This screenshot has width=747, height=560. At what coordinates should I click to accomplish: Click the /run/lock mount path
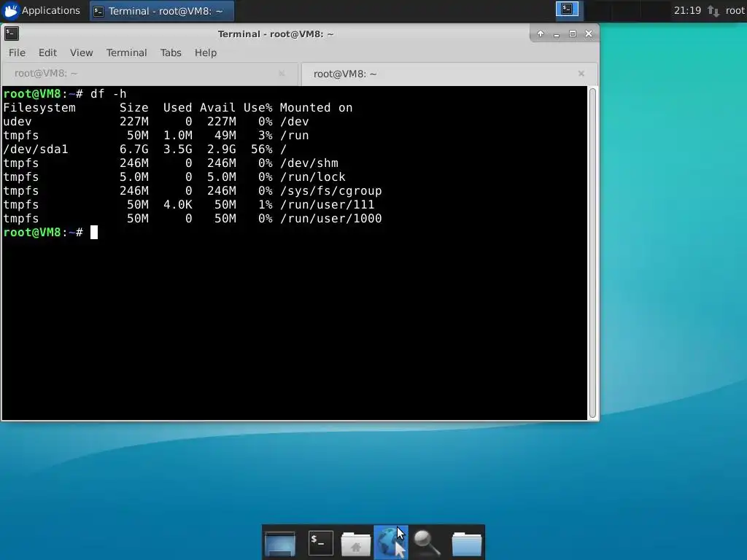pos(312,177)
